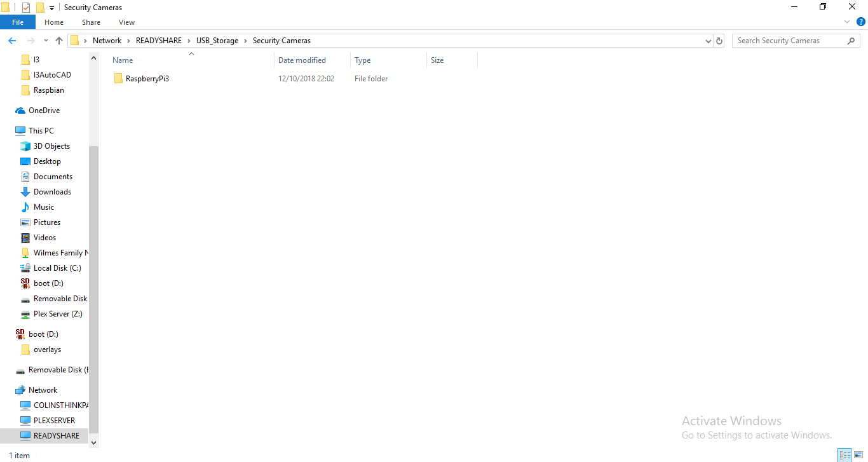Open the address bar history dropdown
Viewport: 868px width, 462px height.
click(708, 40)
